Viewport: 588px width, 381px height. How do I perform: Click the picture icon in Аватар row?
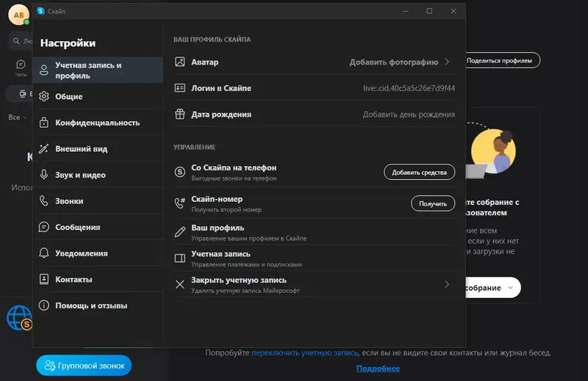180,62
